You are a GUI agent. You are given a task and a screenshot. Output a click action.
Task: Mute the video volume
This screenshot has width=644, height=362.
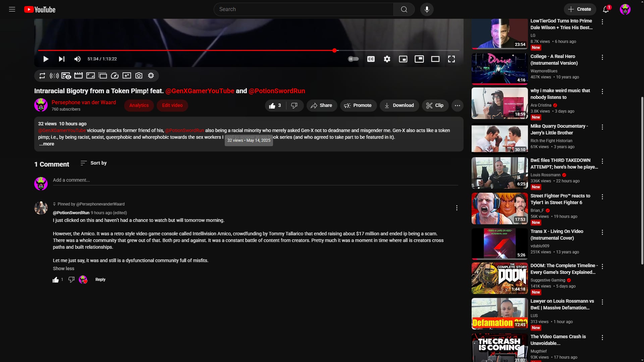[77, 59]
